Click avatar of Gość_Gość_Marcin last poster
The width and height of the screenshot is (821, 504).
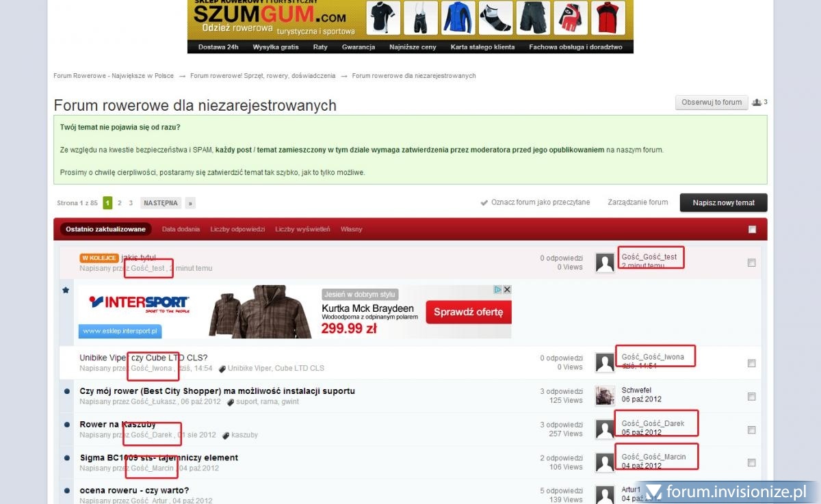pyautogui.click(x=605, y=462)
